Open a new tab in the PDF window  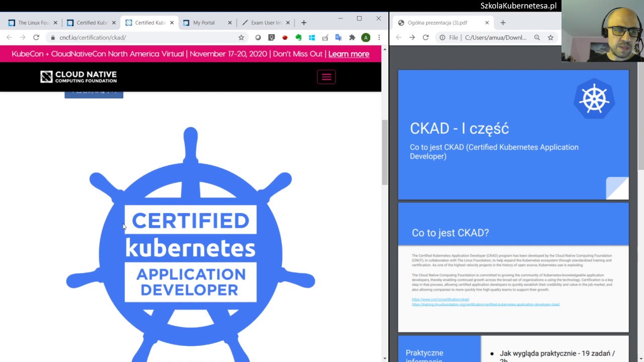[503, 23]
